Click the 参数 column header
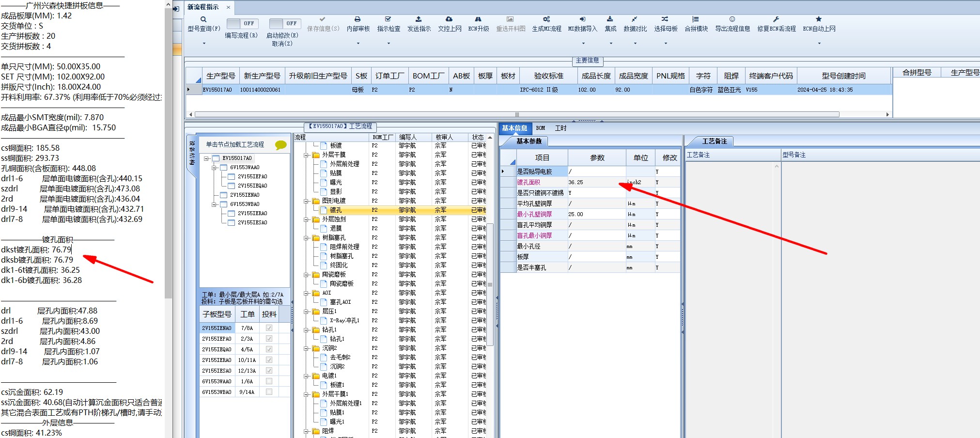Viewport: 980px width, 438px height. coord(597,157)
